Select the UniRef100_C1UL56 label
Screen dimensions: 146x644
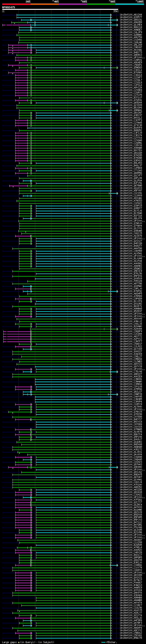(131, 607)
